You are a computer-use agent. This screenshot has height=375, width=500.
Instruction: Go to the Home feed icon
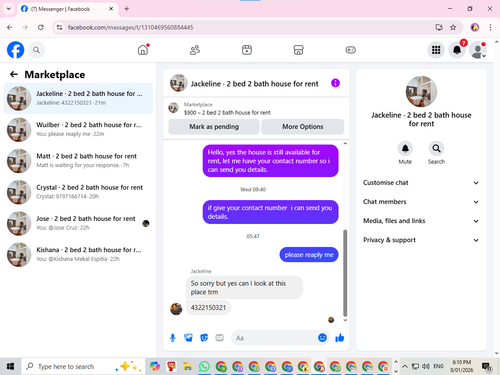click(143, 50)
